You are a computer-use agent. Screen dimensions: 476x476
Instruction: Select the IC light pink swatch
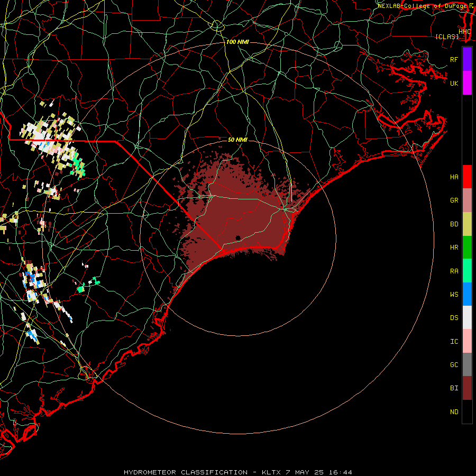467,341
